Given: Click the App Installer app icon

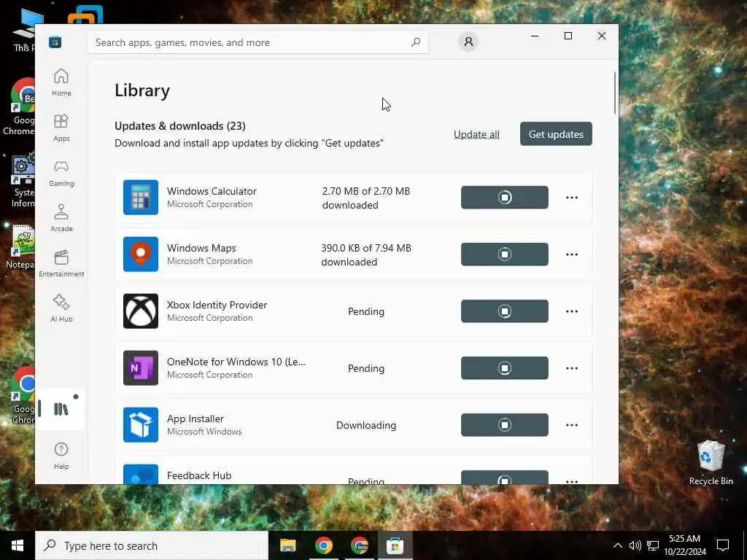Looking at the screenshot, I should click(x=141, y=425).
